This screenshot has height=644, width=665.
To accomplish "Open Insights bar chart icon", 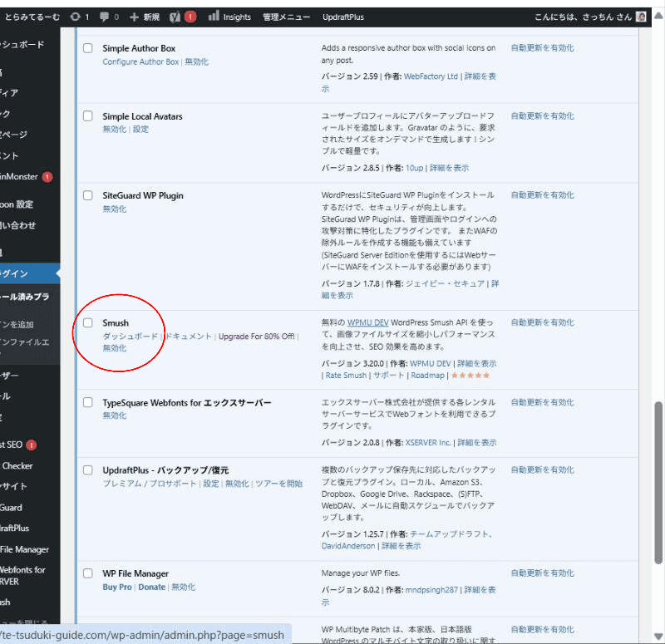I will (x=214, y=16).
